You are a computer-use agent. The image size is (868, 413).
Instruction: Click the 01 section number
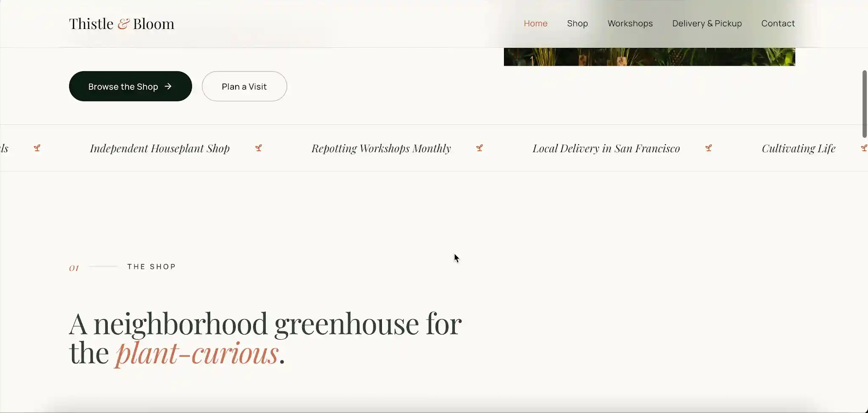[74, 268]
